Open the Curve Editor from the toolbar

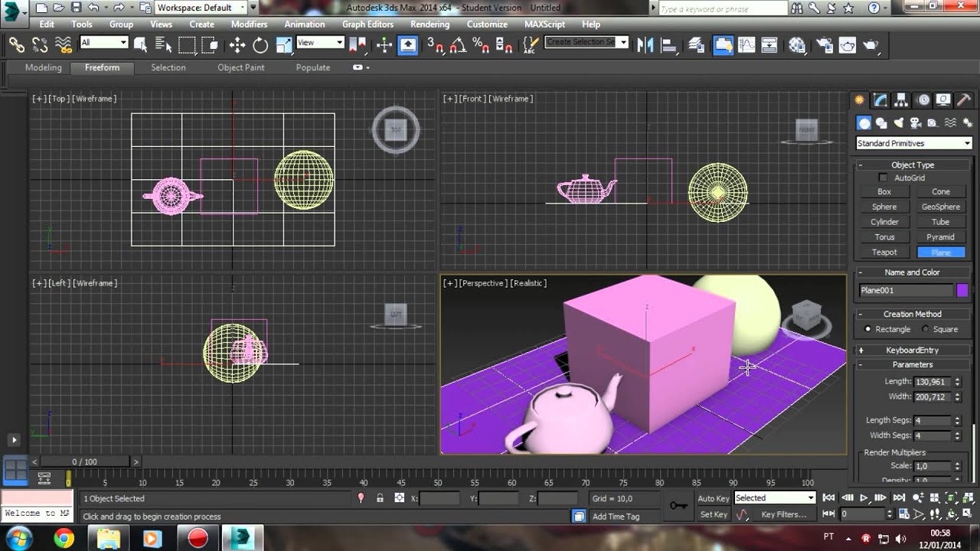[x=746, y=45]
